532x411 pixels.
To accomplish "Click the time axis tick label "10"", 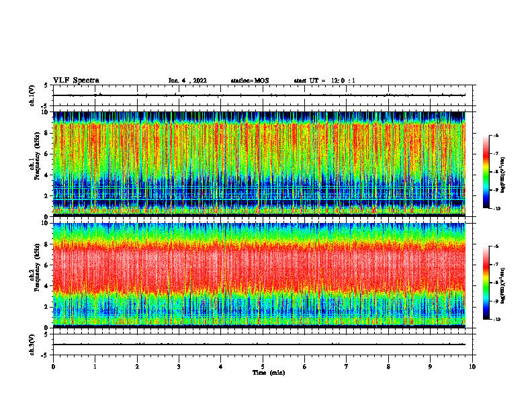I will pos(472,367).
